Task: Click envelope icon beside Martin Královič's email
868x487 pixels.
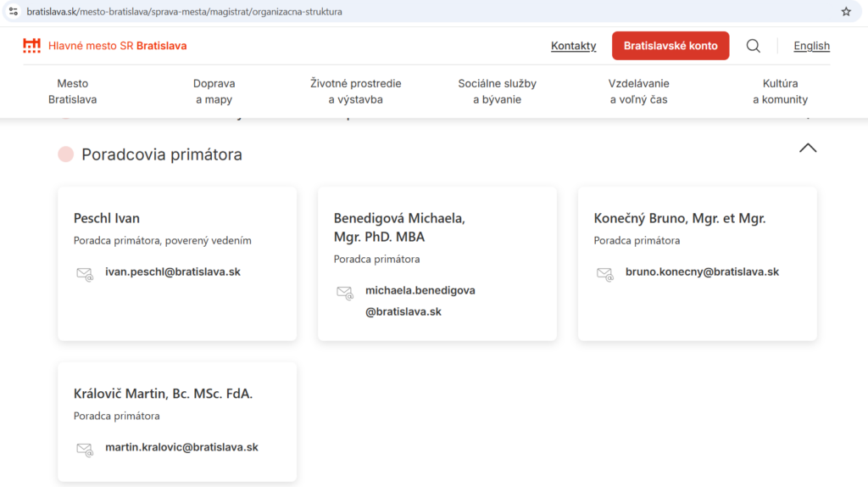Action: (85, 450)
